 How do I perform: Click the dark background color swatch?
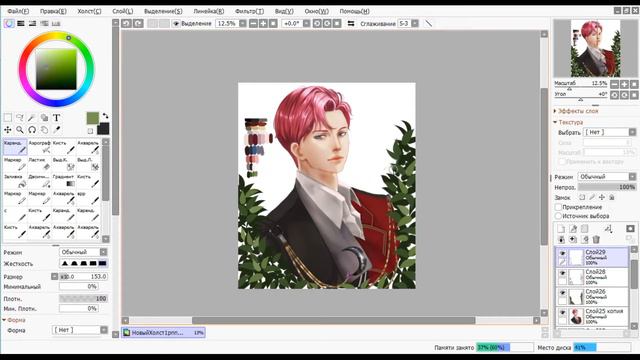coord(103,129)
